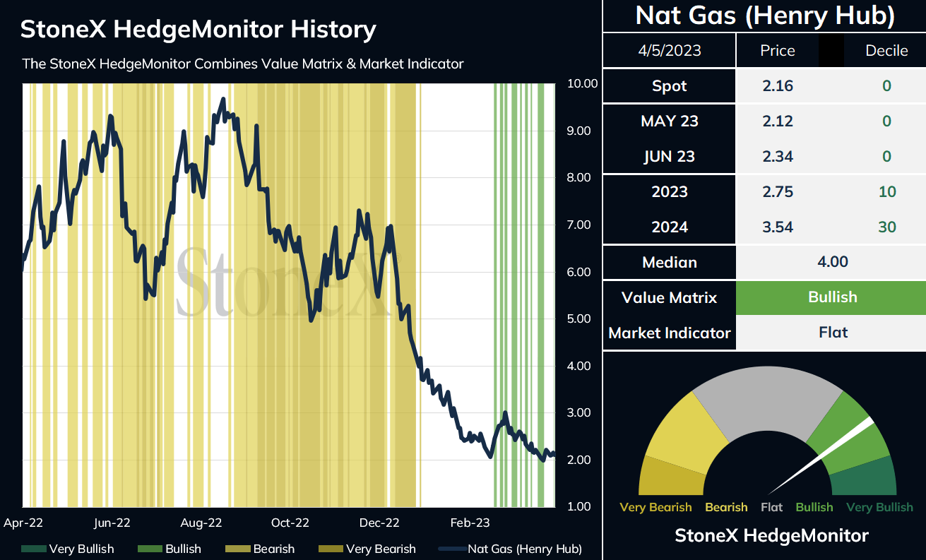Screen dimensions: 926x560
Task: Click the Decile column header
Action: [x=886, y=51]
